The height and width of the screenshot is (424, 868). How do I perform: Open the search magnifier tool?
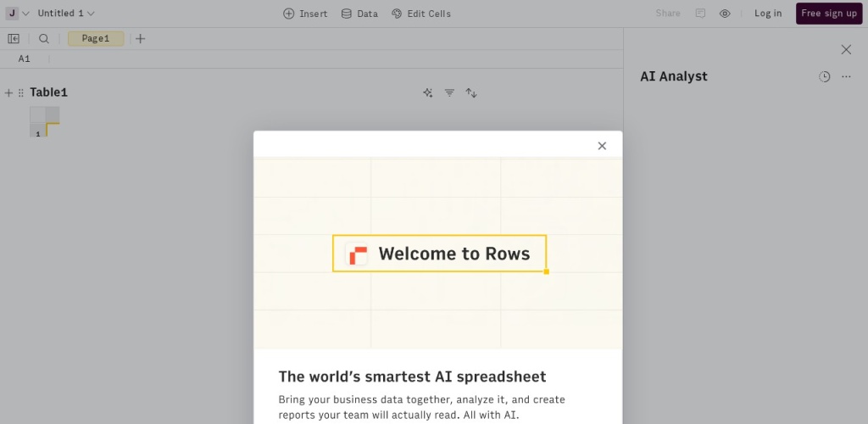(44, 38)
